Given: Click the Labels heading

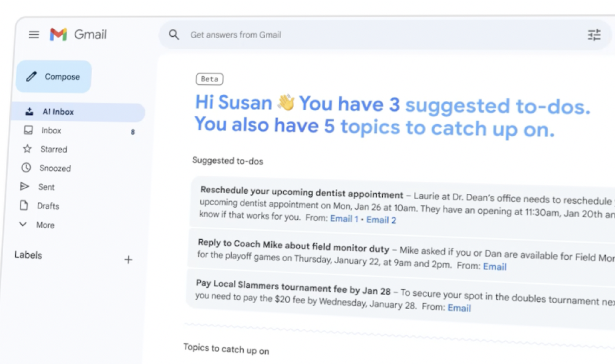Looking at the screenshot, I should (28, 255).
